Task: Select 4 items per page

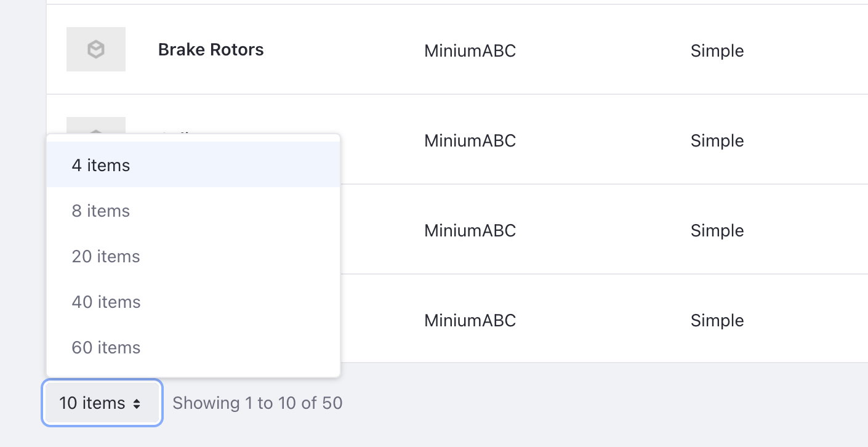Action: pyautogui.click(x=193, y=165)
